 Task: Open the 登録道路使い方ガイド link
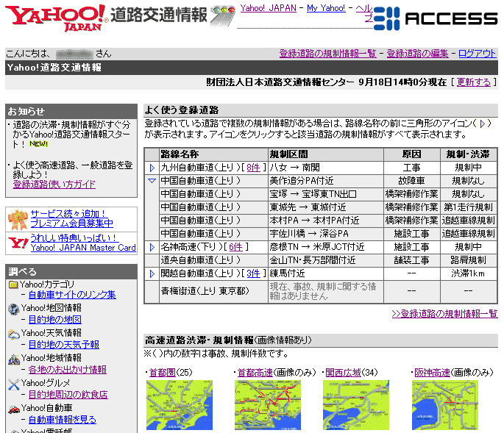pos(54,185)
